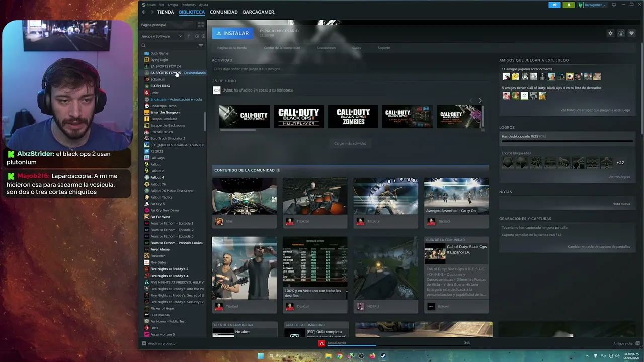The height and width of the screenshot is (362, 644).
Task: Open Avenged Sevenfold - Carry On community video
Action: pyautogui.click(x=456, y=196)
